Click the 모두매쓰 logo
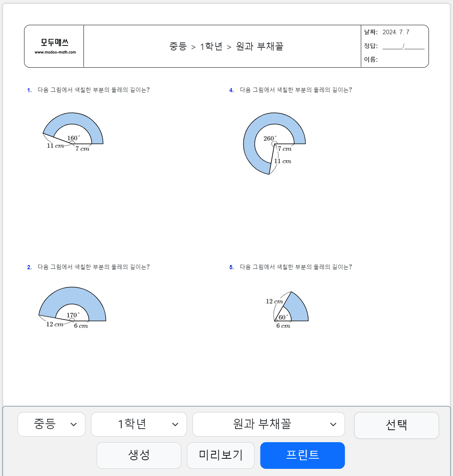Image resolution: width=453 pixels, height=476 pixels. 55,42
